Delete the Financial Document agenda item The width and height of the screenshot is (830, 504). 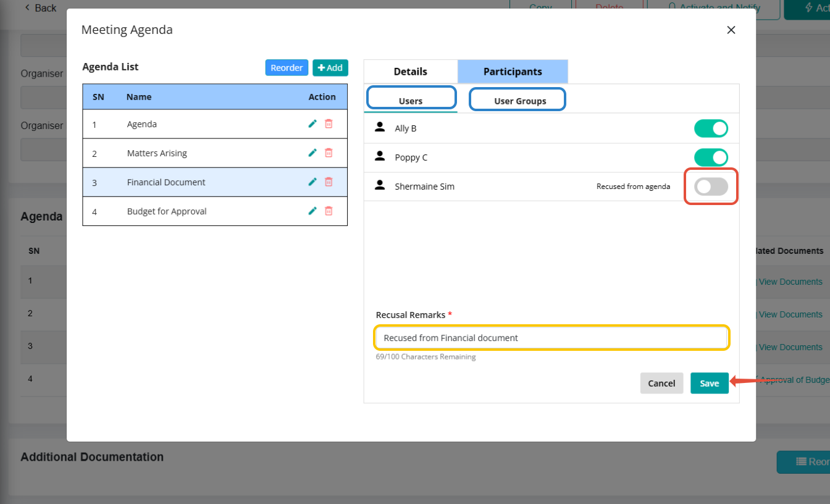329,182
